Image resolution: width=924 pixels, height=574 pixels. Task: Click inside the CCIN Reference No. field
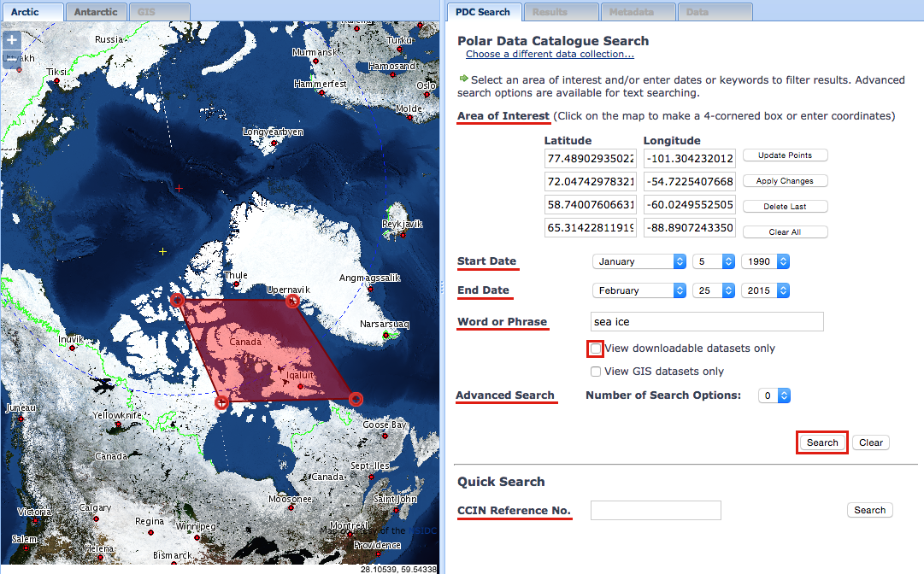pos(656,510)
